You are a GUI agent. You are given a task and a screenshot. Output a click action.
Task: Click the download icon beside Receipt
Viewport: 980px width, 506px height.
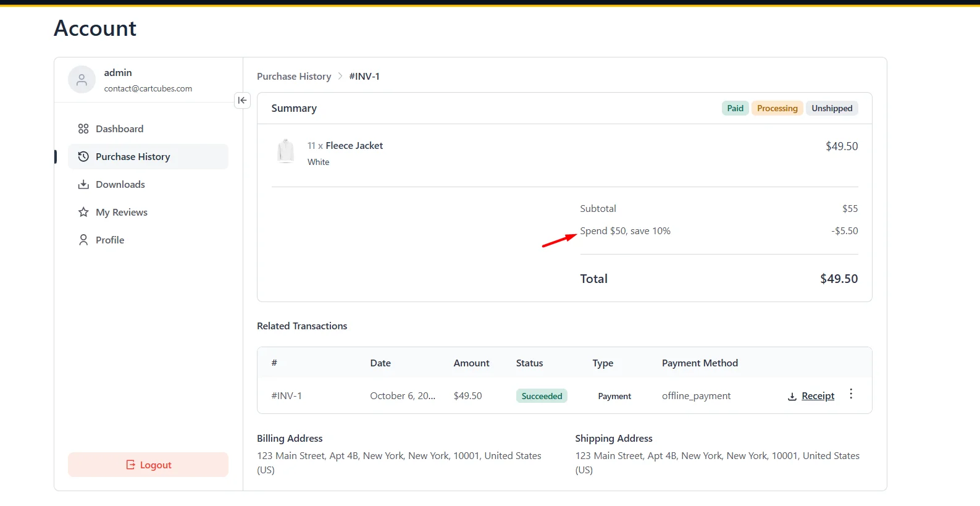[792, 397]
